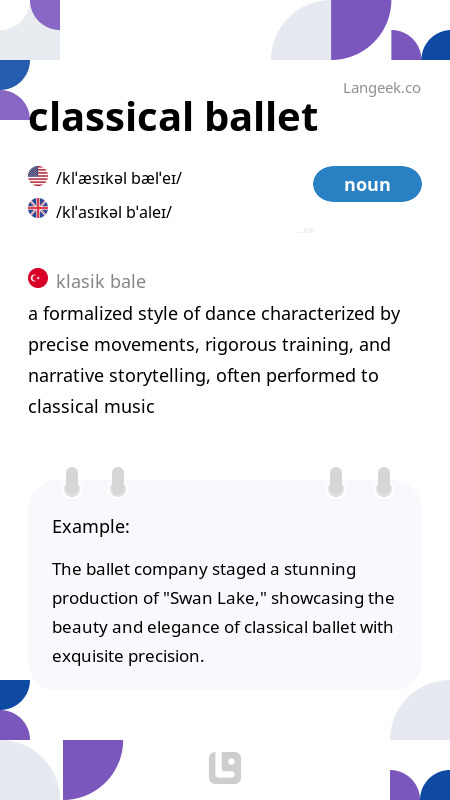Image resolution: width=450 pixels, height=800 pixels.
Task: Click the UK flag pronunciation icon
Action: [x=38, y=208]
